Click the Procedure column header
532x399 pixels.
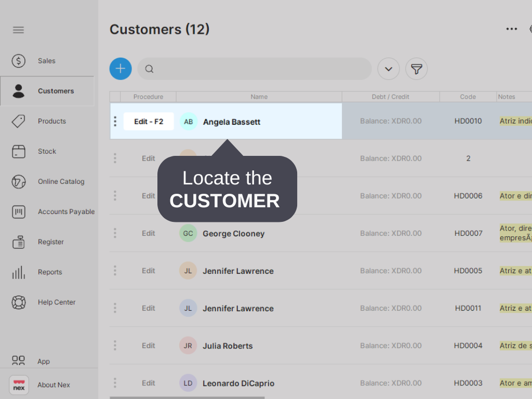tap(148, 97)
